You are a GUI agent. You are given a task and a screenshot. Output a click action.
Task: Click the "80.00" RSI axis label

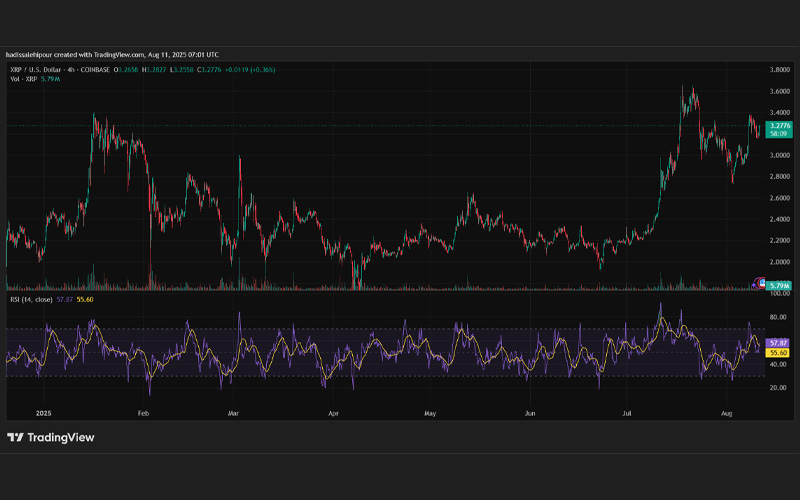tap(778, 317)
